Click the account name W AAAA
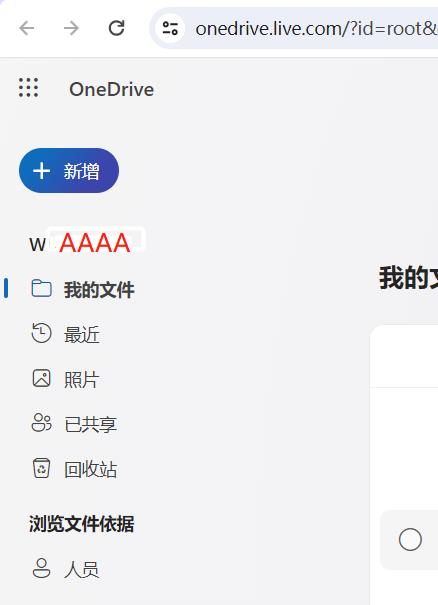 point(80,243)
